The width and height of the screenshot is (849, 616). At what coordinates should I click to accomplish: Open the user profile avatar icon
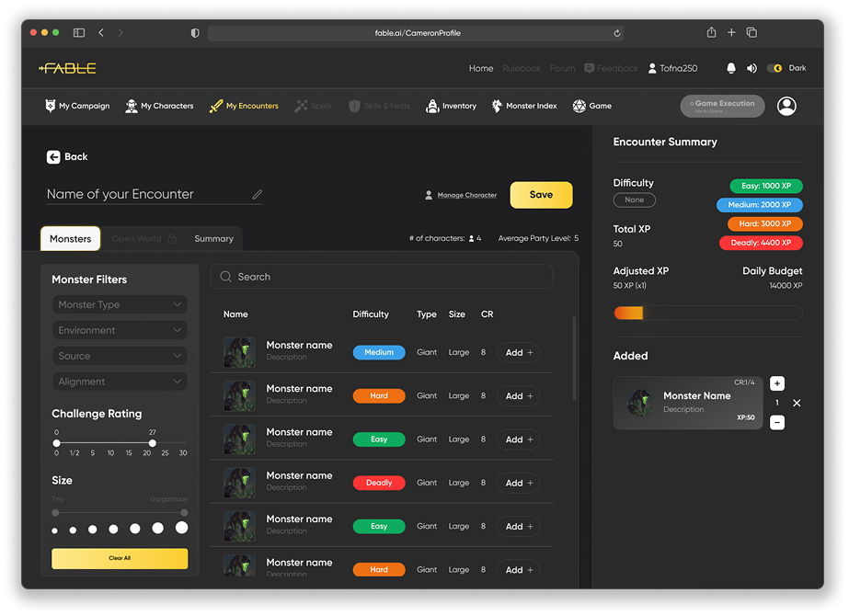click(786, 107)
